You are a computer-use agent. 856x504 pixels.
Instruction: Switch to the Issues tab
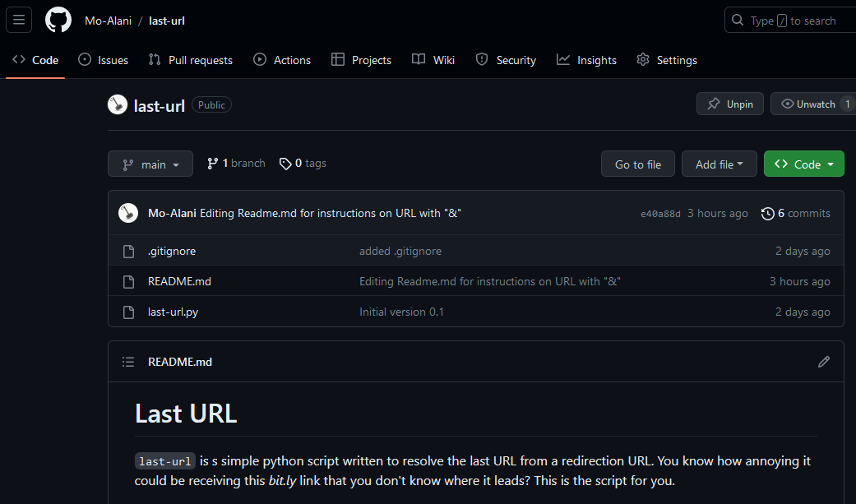coord(104,60)
